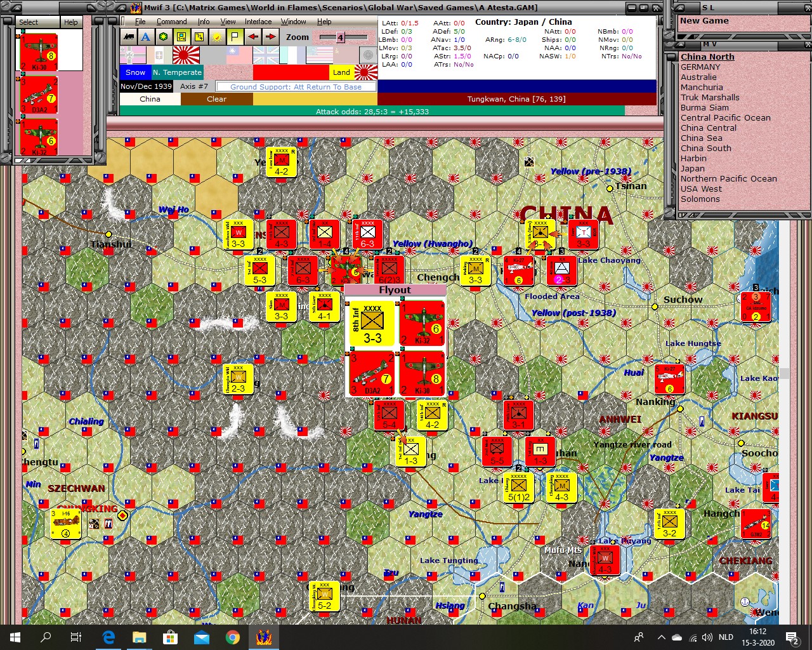Click the tank unit toolbar icon
The width and height of the screenshot is (812, 650).
pyautogui.click(x=129, y=37)
